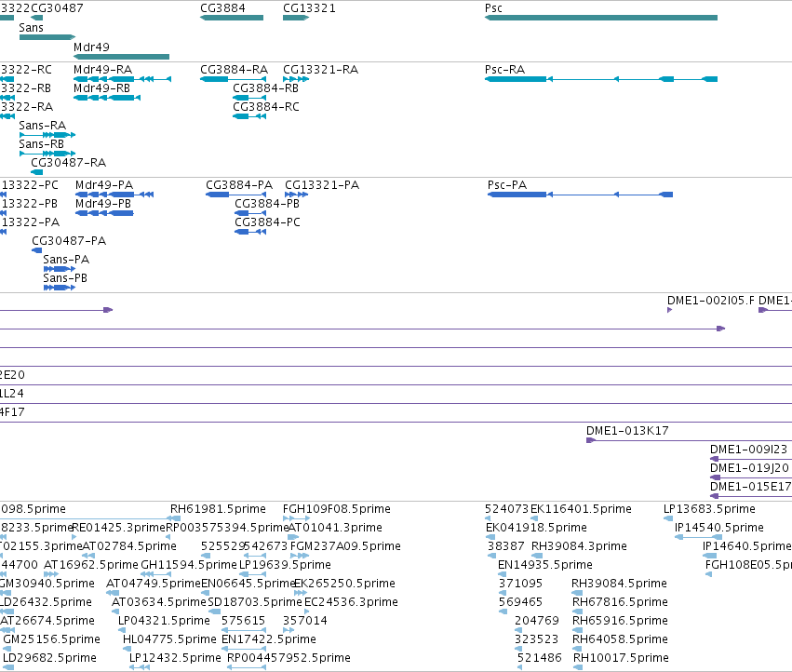Select the CG13321 gene label
This screenshot has height=672, width=792.
[x=309, y=8]
